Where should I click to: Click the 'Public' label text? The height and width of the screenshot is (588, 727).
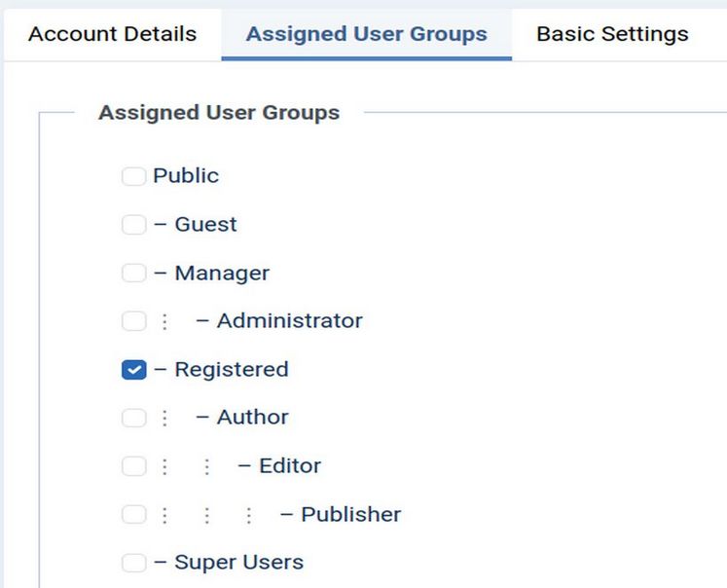pos(186,176)
